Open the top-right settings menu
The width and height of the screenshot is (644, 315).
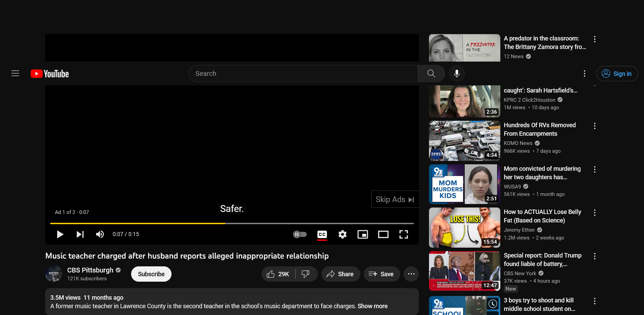584,73
